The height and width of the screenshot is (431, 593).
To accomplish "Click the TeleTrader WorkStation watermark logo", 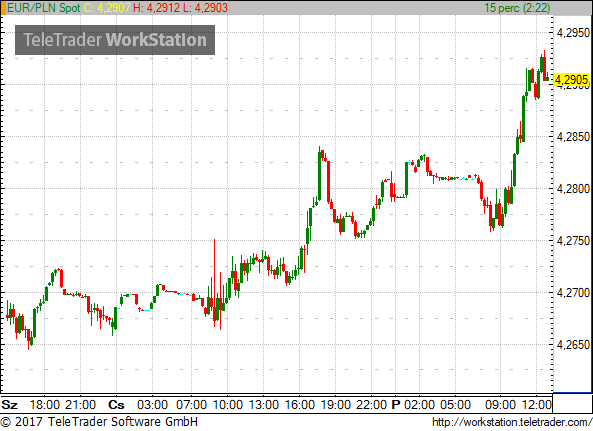I will click(115, 40).
